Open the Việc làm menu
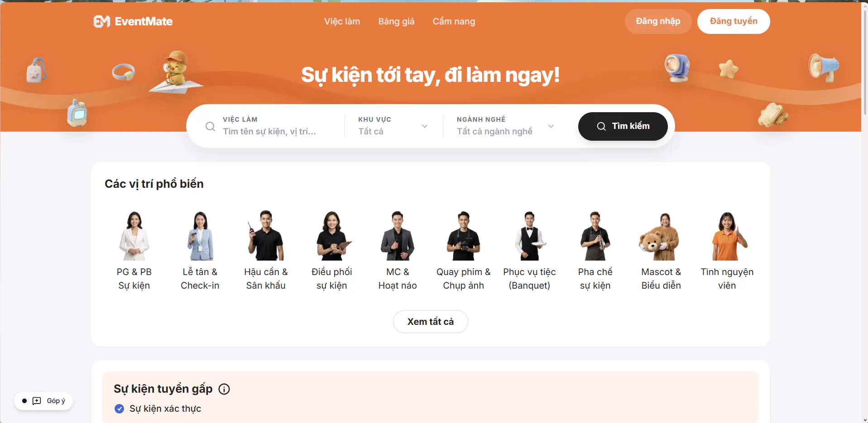This screenshot has height=423, width=868. click(x=342, y=21)
